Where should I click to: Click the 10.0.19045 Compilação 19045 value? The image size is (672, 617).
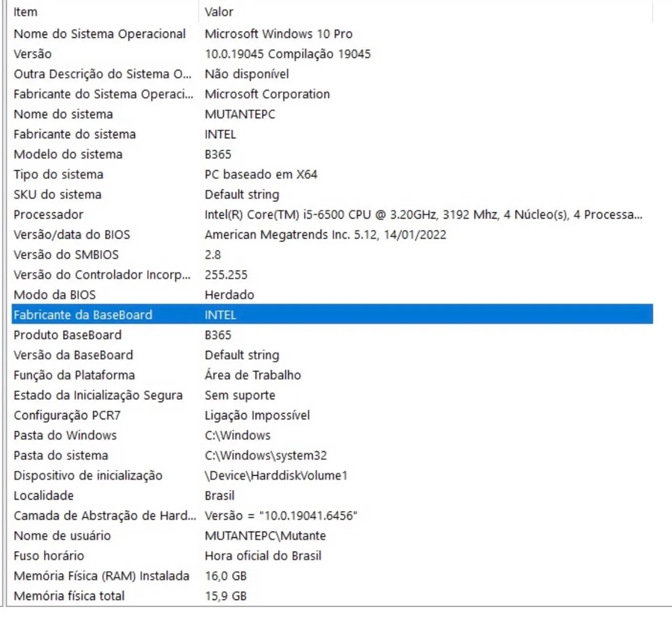point(288,54)
